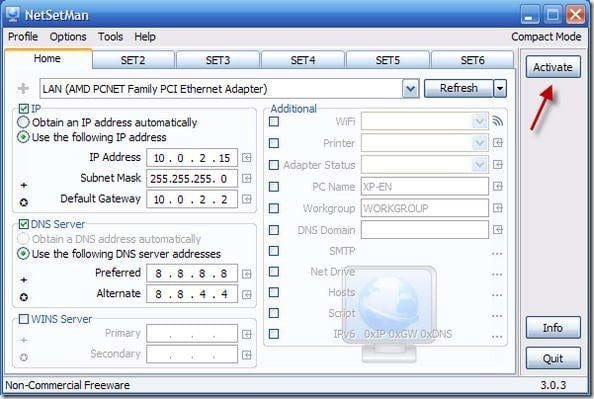594x399 pixels.
Task: Open the Help menu
Action: click(x=145, y=37)
